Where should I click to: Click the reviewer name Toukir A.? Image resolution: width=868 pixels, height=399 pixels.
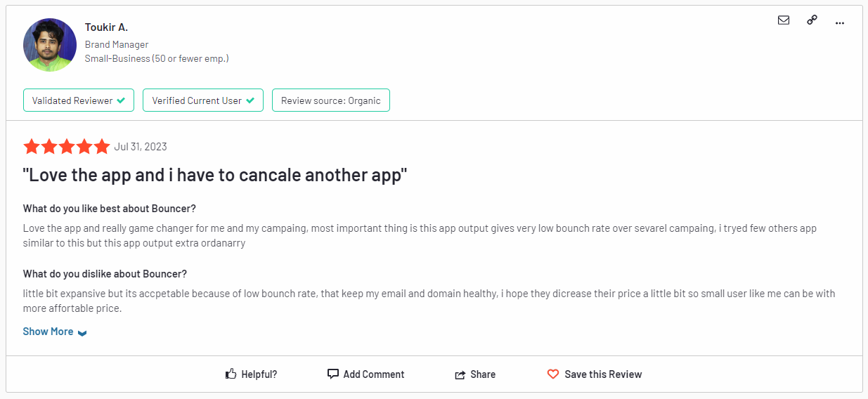point(107,27)
